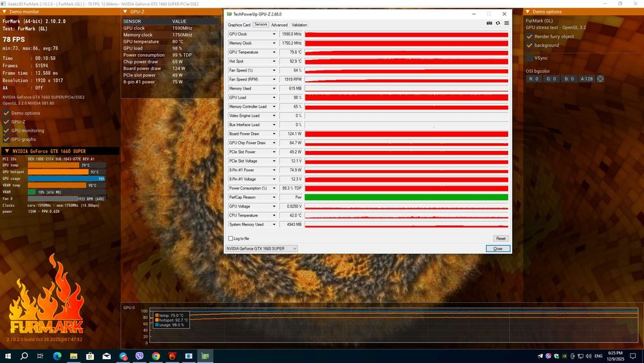Click GPU-Z title bar app icon
The image size is (644, 363).
point(229,14)
